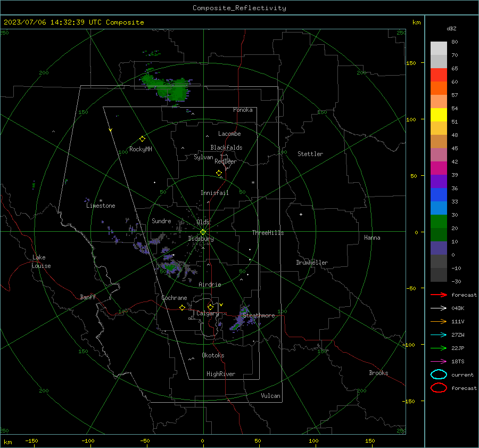Click the Strathmore city label
479x448 pixels.
coord(259,315)
